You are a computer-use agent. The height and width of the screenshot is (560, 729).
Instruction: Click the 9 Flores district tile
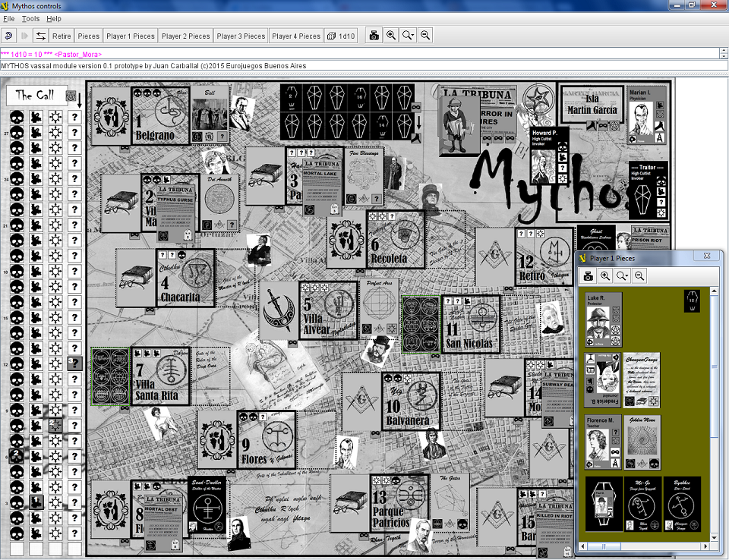(x=267, y=439)
